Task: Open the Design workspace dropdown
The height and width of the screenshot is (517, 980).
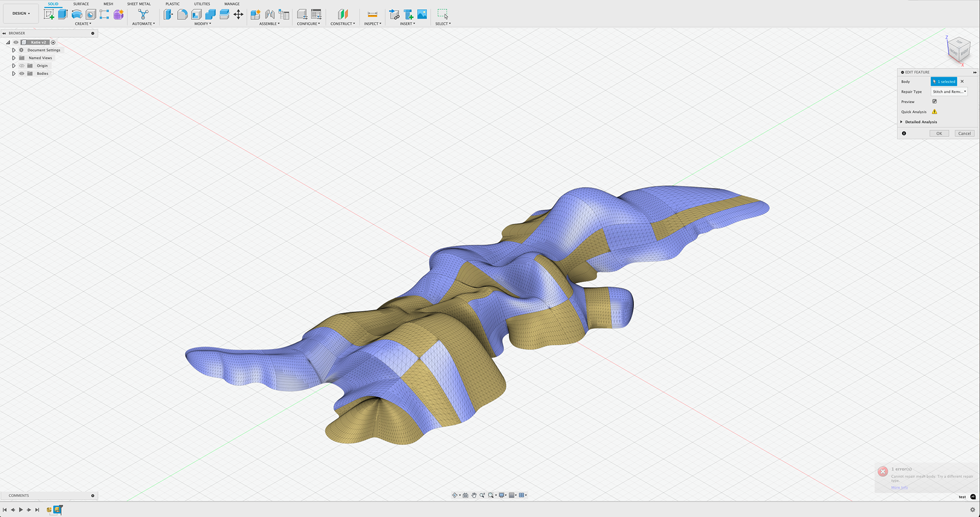Action: point(21,13)
